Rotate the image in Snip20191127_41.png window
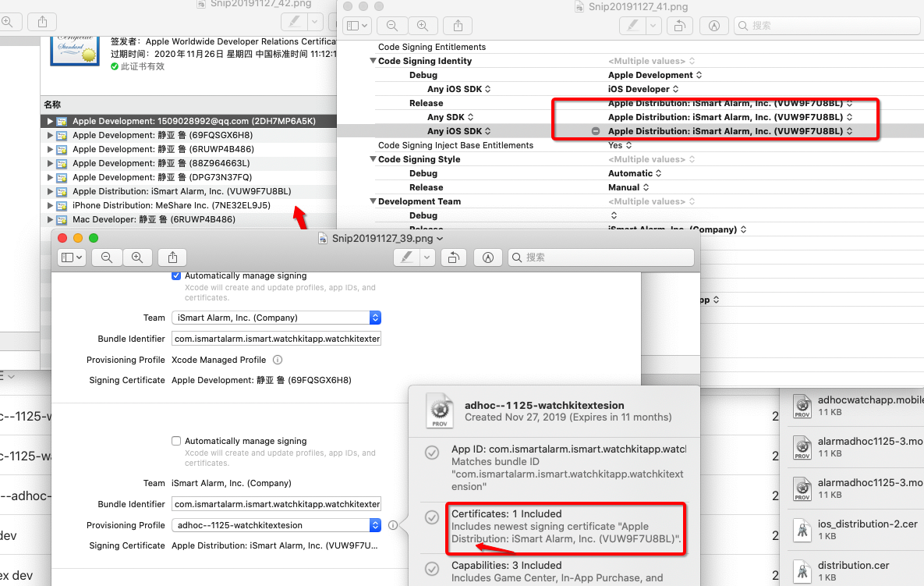 pyautogui.click(x=679, y=26)
